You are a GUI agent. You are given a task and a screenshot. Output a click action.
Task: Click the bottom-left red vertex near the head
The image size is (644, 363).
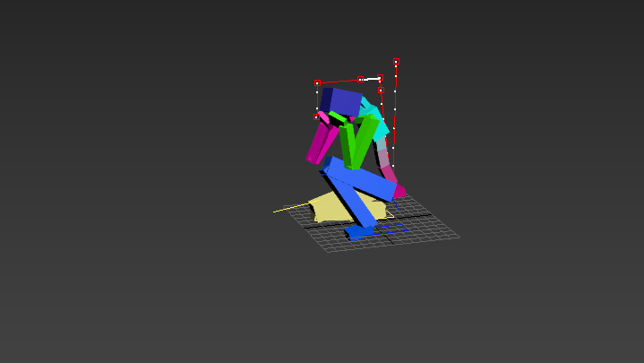pos(316,116)
